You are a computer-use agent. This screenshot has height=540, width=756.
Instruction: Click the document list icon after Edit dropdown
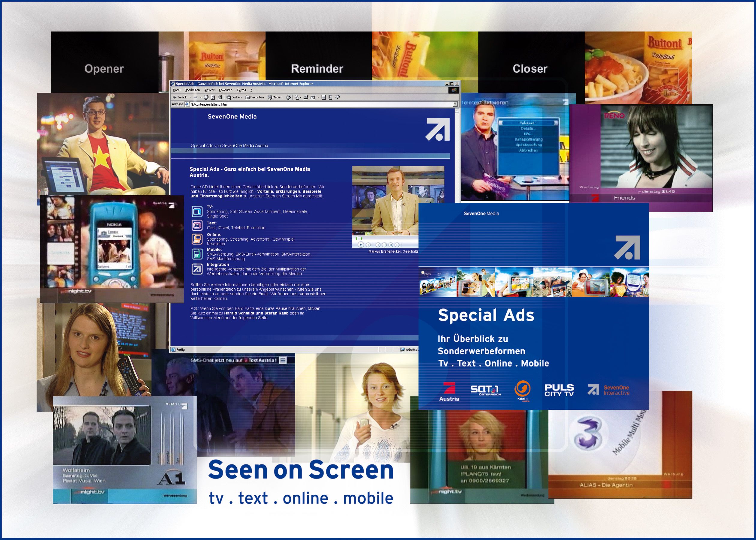[x=323, y=97]
